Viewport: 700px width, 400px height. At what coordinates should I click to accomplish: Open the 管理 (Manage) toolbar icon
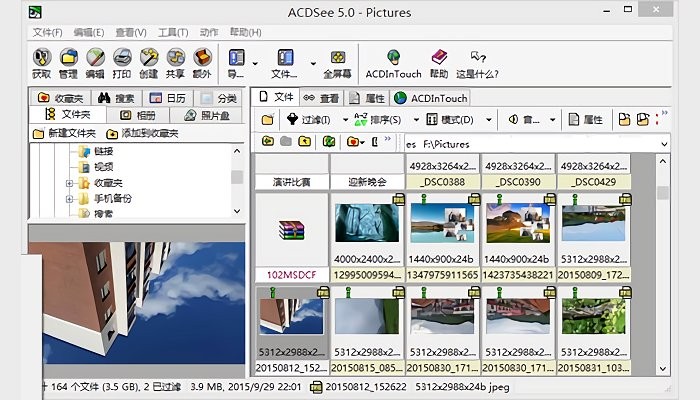(68, 58)
